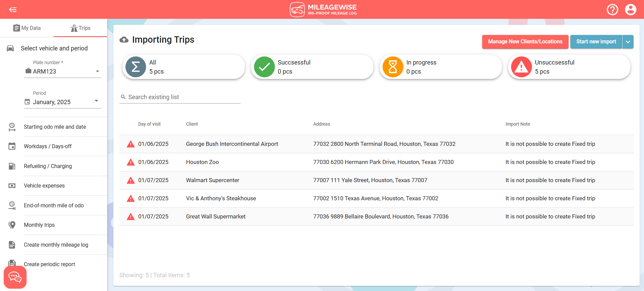The height and width of the screenshot is (291, 644).
Task: Open Create monthly mileage log
Action: pos(56,245)
